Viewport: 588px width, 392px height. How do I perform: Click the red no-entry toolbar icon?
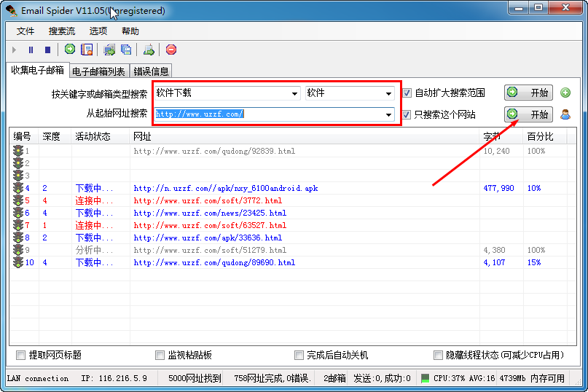coord(171,50)
